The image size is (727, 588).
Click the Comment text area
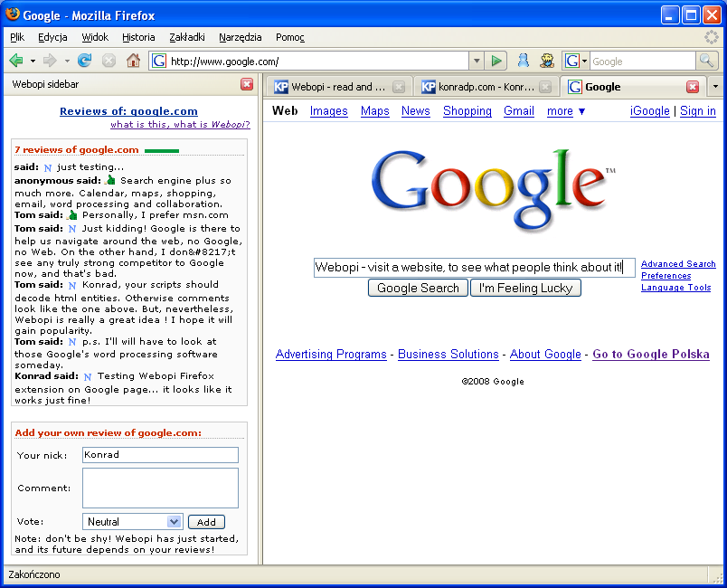click(160, 488)
